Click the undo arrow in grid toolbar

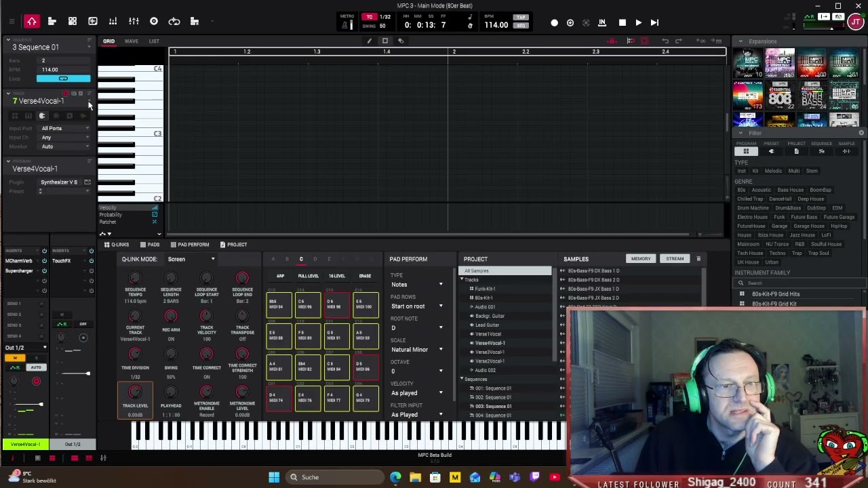coord(665,41)
